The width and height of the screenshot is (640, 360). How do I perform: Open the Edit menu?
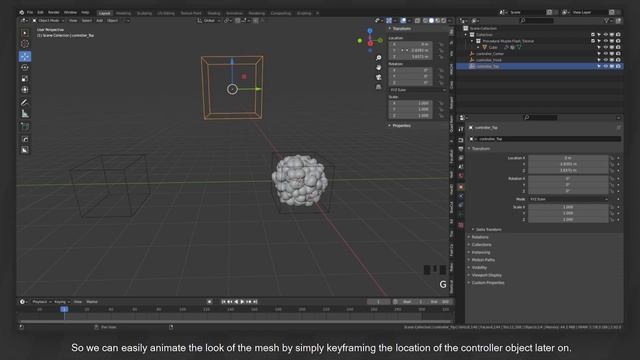click(40, 13)
